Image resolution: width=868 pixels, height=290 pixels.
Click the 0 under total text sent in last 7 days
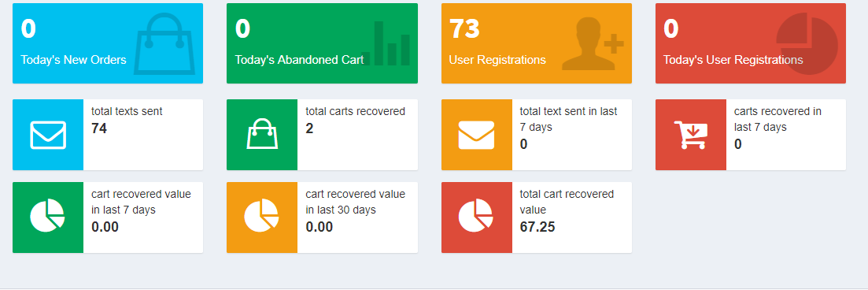[523, 144]
